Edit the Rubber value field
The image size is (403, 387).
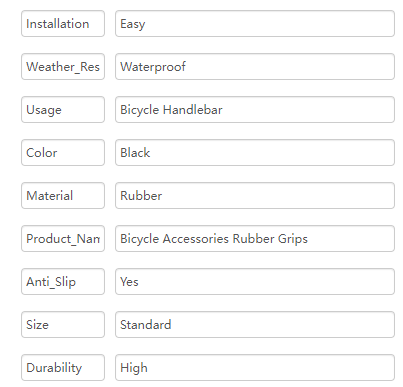coord(255,196)
